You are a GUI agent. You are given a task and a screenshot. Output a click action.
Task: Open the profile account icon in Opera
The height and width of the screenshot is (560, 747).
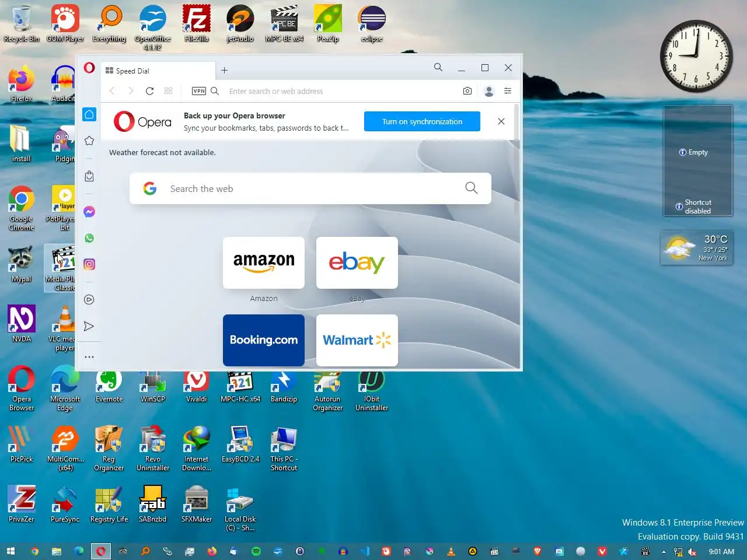click(x=489, y=91)
